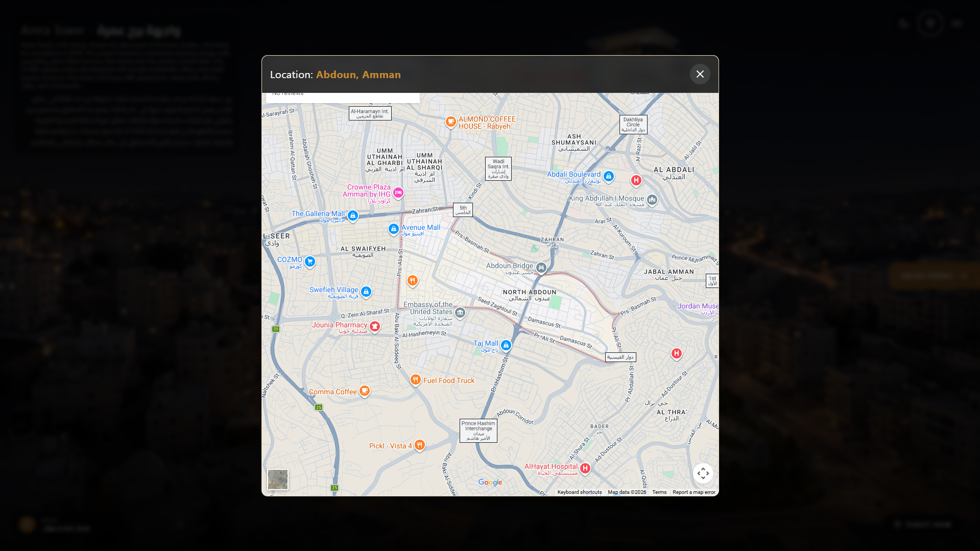This screenshot has height=551, width=980.
Task: Select Swefieh Village shopping pin
Action: [x=366, y=292]
